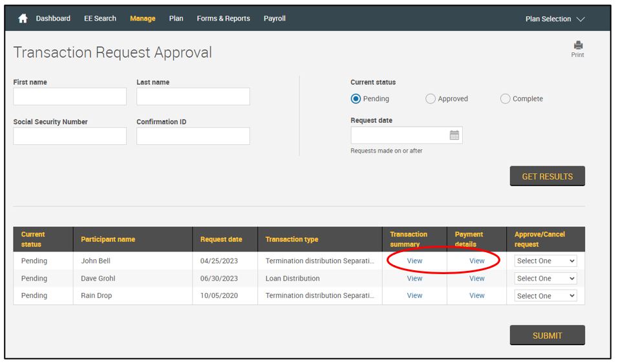Click the Confirmation ID text box
This screenshot has width=618, height=364.
tap(193, 136)
